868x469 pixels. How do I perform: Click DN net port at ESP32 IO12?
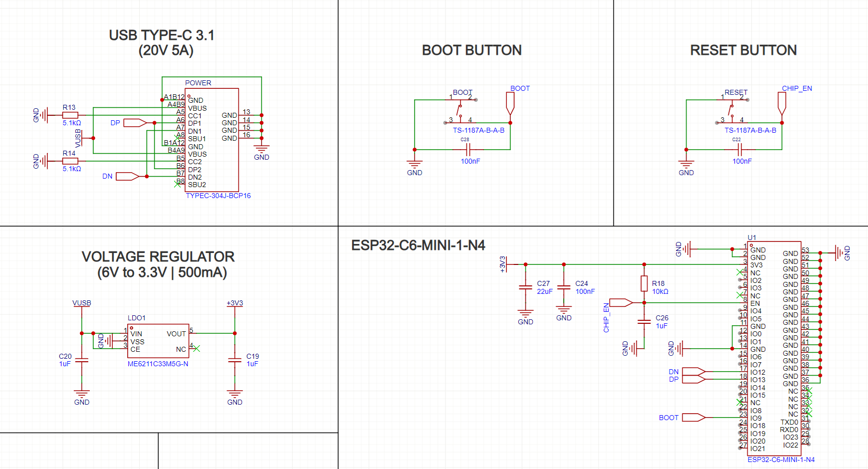point(694,372)
